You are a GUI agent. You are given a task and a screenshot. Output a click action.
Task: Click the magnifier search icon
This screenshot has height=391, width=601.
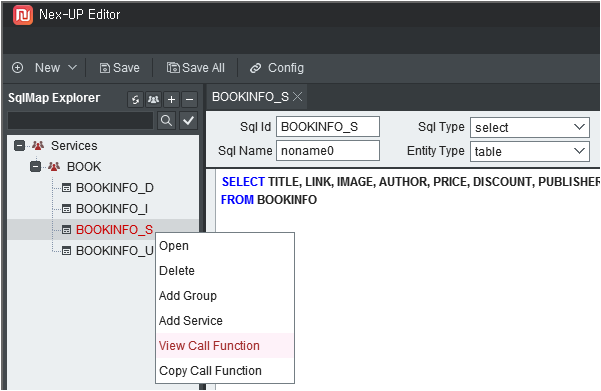[166, 121]
